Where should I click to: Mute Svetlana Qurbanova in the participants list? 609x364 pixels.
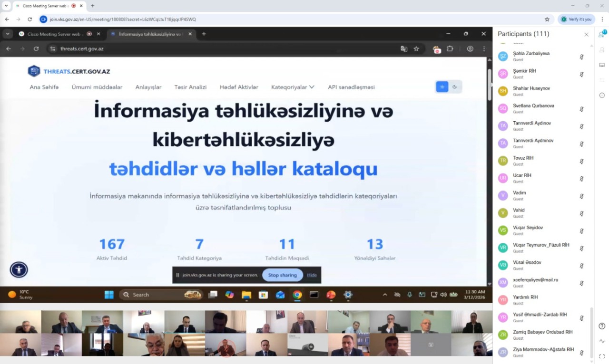(x=581, y=109)
